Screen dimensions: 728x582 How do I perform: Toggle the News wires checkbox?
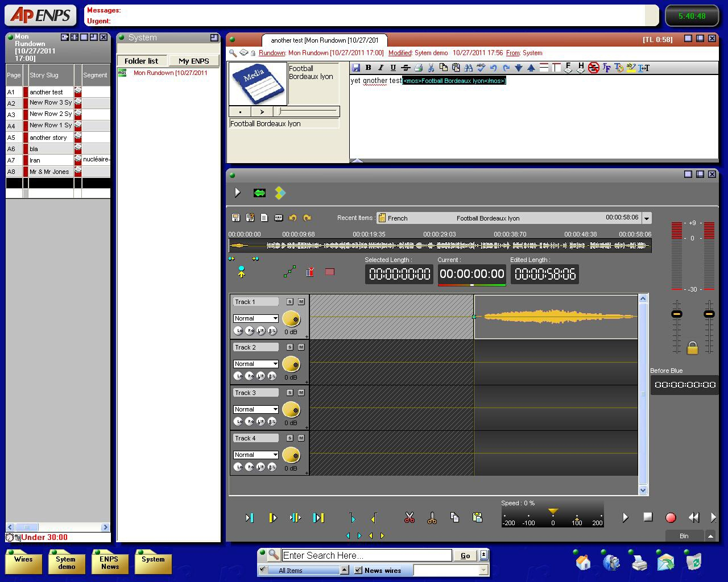[358, 570]
